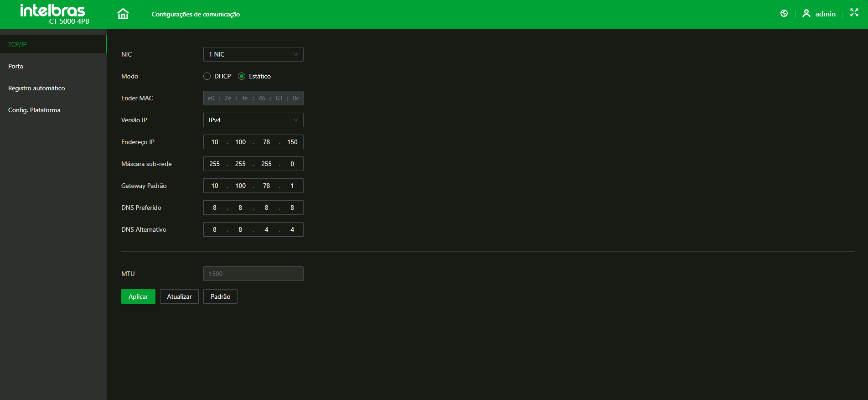Select Estático mode radio button
Image resolution: width=868 pixels, height=400 pixels.
(242, 76)
